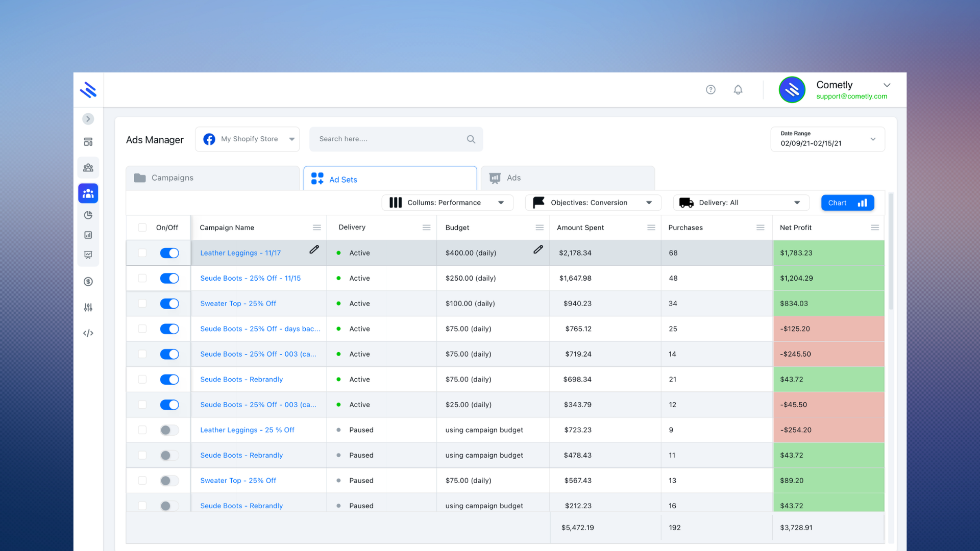This screenshot has height=551, width=980.
Task: Click pencil icon next to Leather Leggings - 11/17
Action: 314,249
